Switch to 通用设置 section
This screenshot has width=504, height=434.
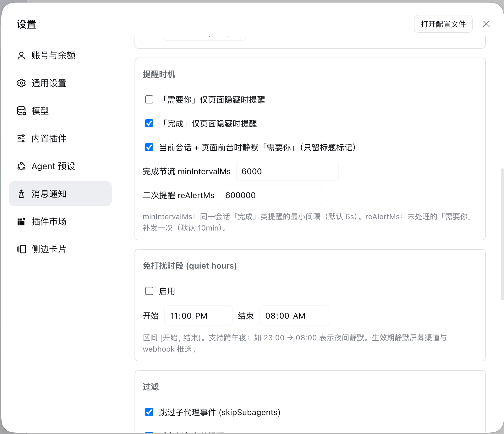(x=60, y=83)
